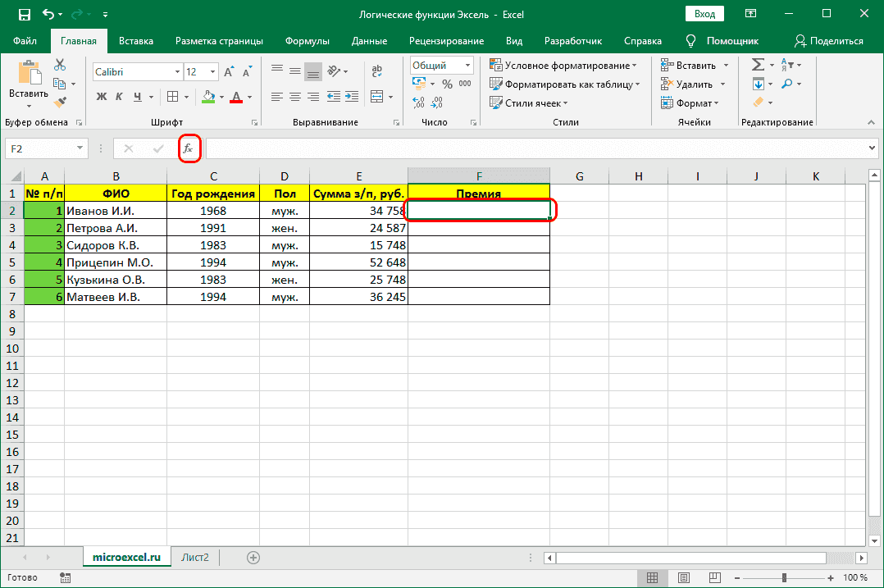The image size is (884, 588).
Task: Open the Формулы ribbon tab
Action: 308,41
